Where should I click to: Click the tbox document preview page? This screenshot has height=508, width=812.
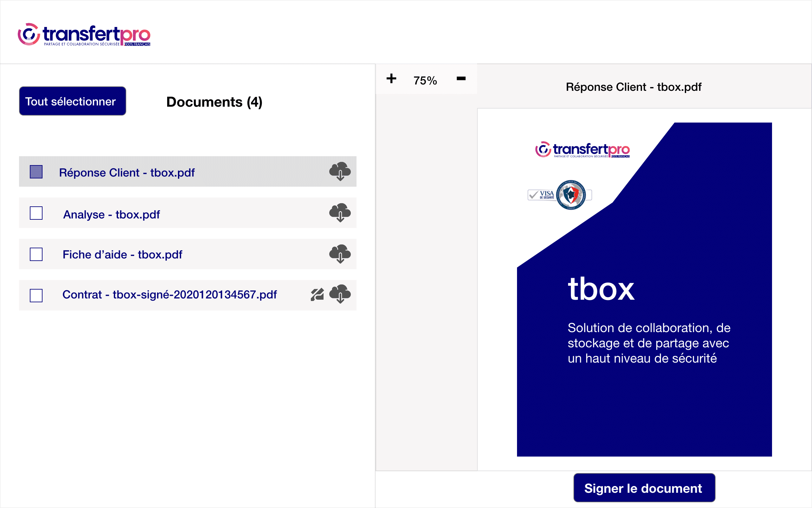coord(644,289)
